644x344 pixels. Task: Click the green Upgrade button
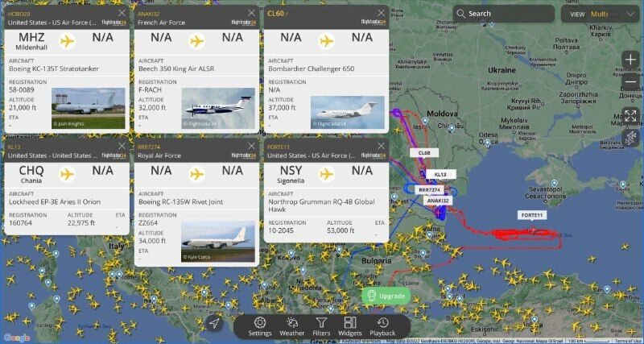point(386,296)
